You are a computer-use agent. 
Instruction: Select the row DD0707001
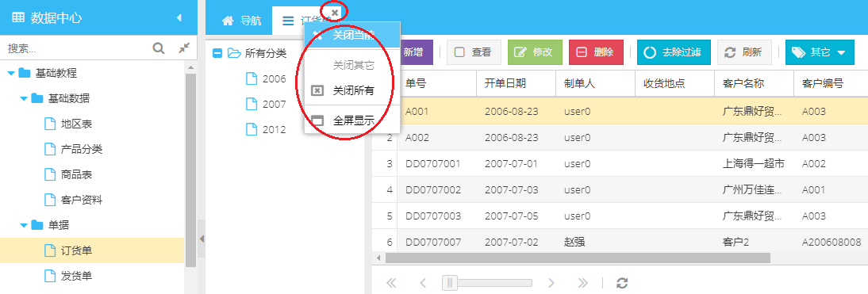point(620,163)
